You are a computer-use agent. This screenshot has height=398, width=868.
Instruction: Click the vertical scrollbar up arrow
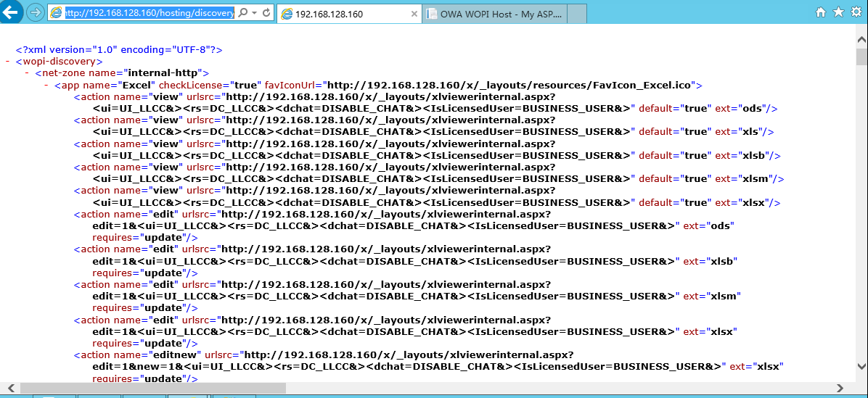861,39
